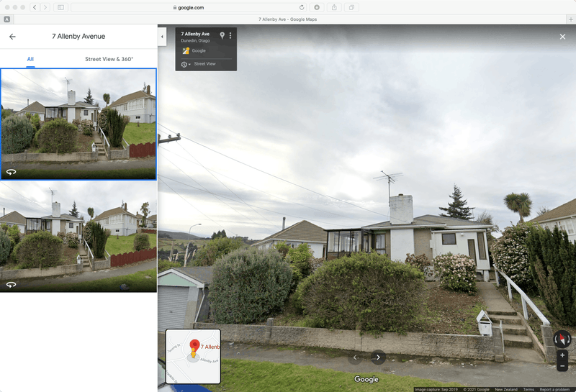
Task: Click the compass to reset heading
Action: pyautogui.click(x=562, y=339)
